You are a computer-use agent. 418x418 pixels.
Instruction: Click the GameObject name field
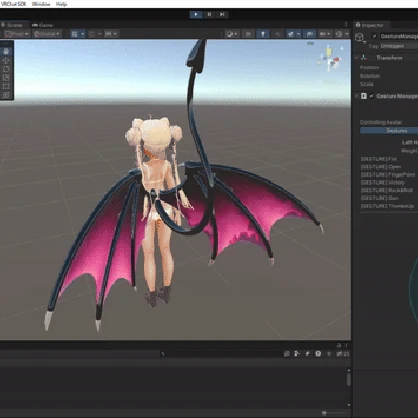click(x=399, y=36)
